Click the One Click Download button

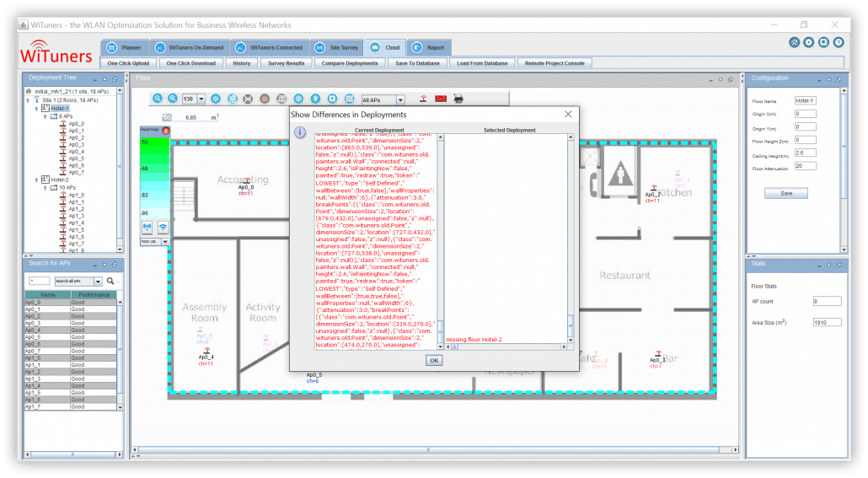tap(191, 63)
